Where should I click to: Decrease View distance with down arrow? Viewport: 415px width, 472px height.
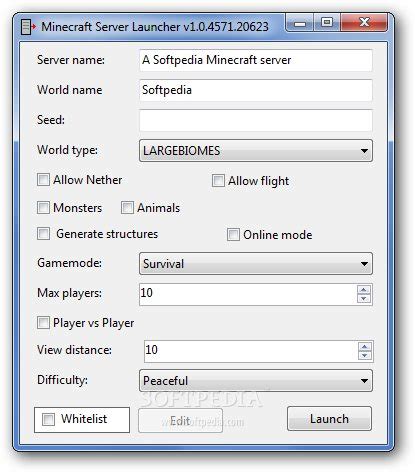(x=365, y=356)
